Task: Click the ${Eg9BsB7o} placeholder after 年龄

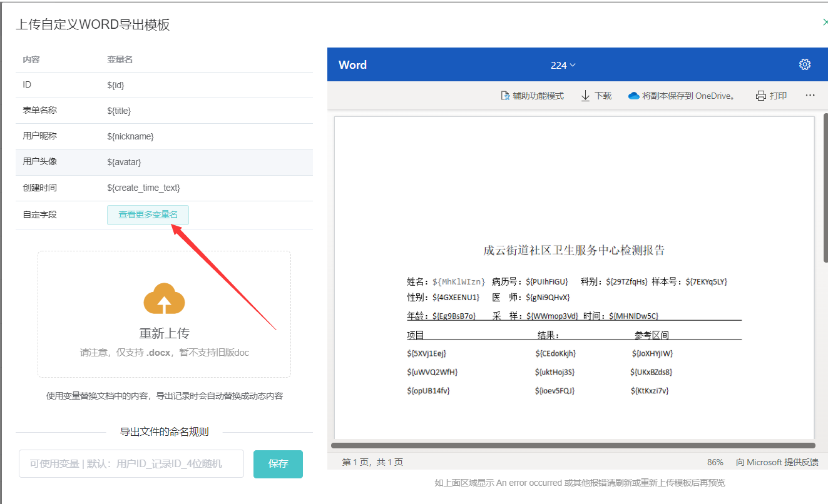Action: [454, 316]
